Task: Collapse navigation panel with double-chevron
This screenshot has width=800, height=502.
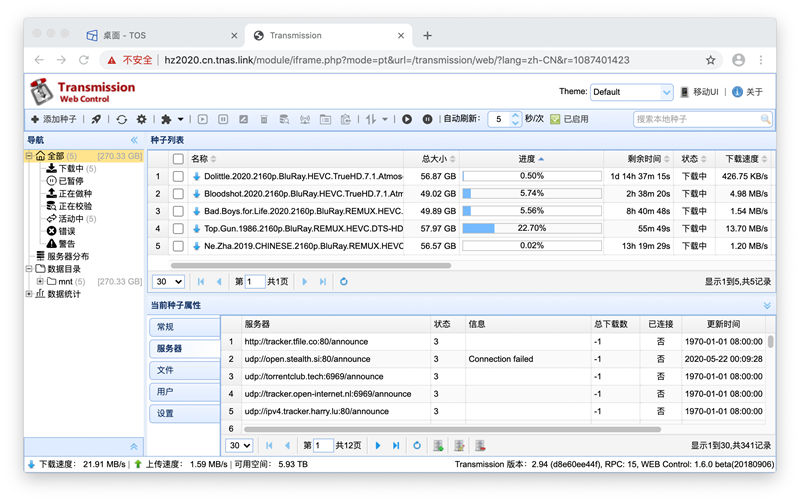Action: pos(134,140)
